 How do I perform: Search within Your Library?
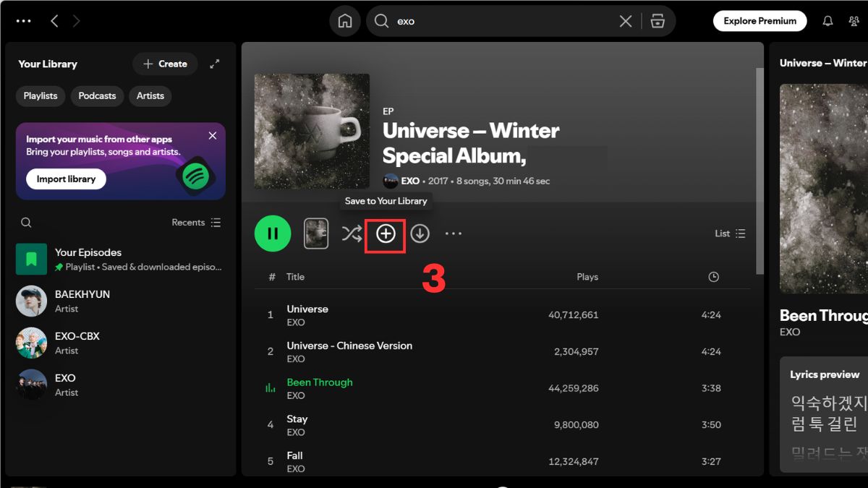(26, 223)
